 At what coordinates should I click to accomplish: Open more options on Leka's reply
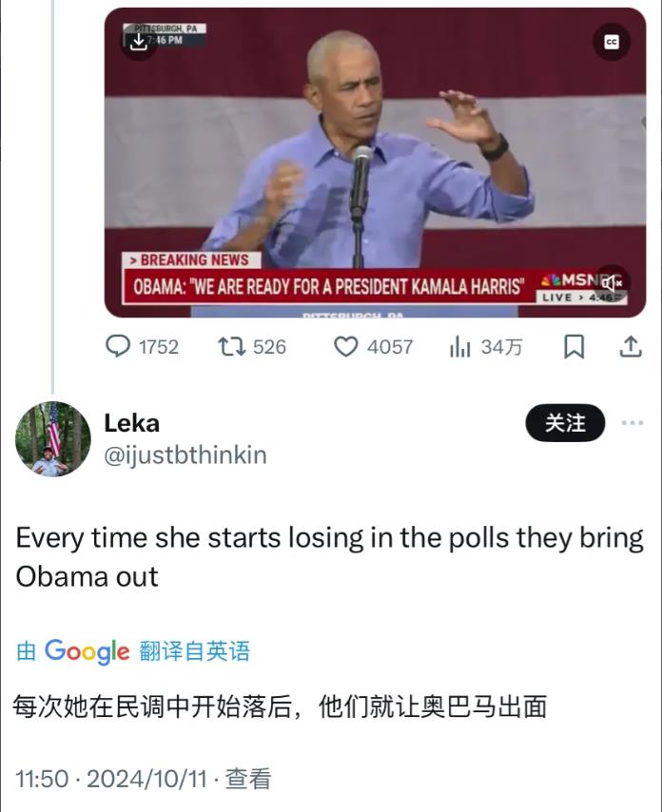click(x=632, y=423)
